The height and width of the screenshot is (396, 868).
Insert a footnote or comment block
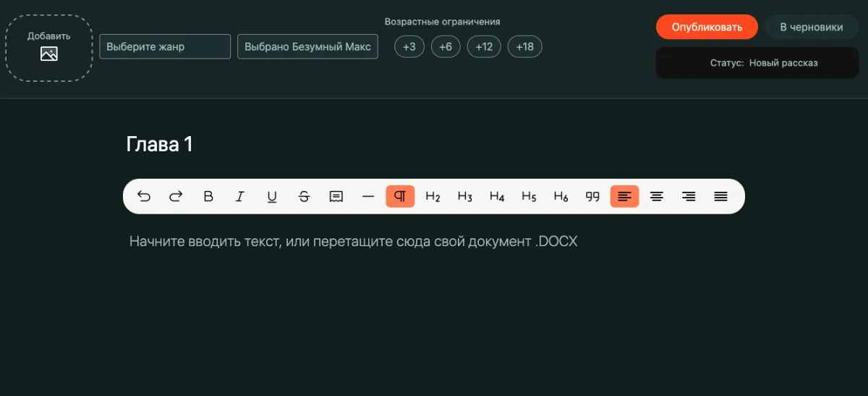pyautogui.click(x=336, y=196)
